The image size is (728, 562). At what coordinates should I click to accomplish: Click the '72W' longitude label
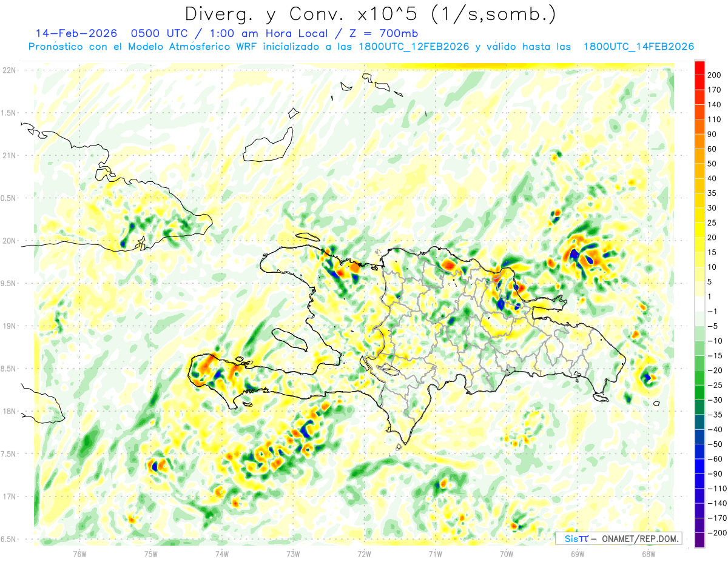pos(364,554)
